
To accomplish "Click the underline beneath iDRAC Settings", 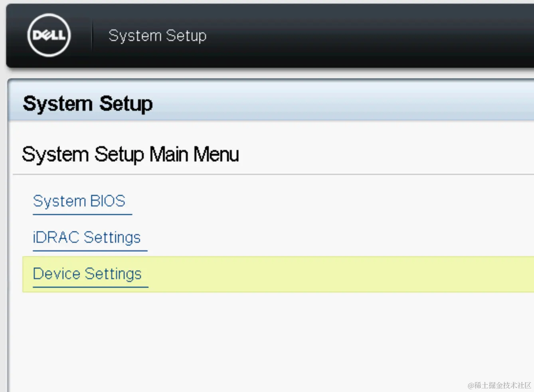I will pos(90,251).
